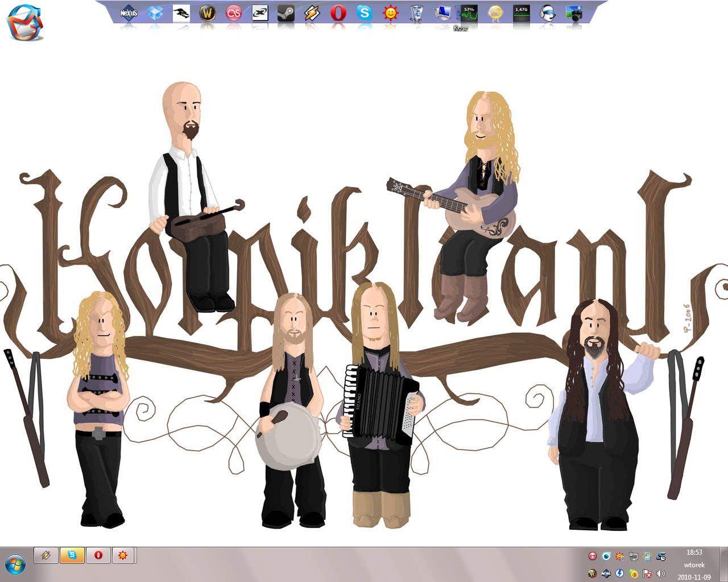Open Gadu-Gadu sun icon in dock
The height and width of the screenshot is (582, 728).
(391, 13)
